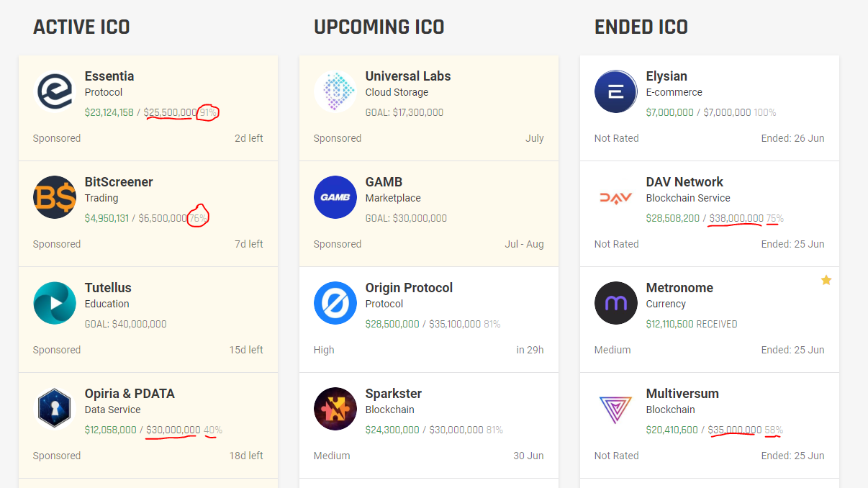Select the Upcoming ICO section heading
Screen dimensions: 868x488
click(379, 27)
